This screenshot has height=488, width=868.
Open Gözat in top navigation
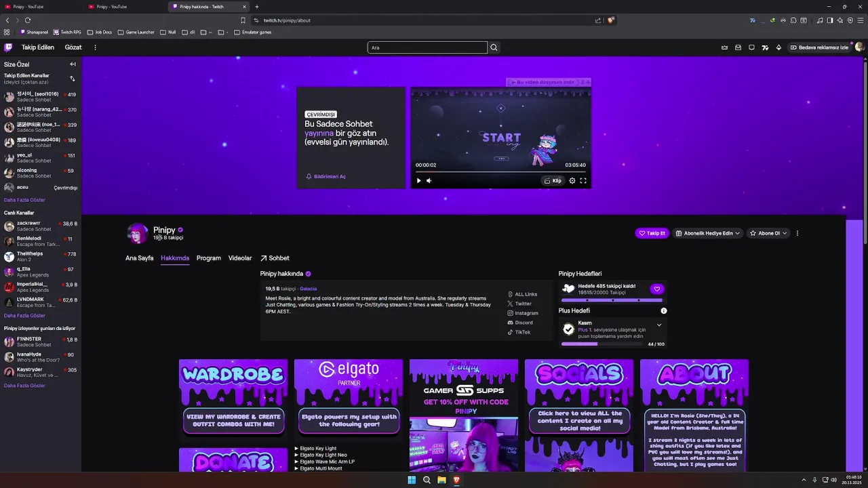coord(73,47)
